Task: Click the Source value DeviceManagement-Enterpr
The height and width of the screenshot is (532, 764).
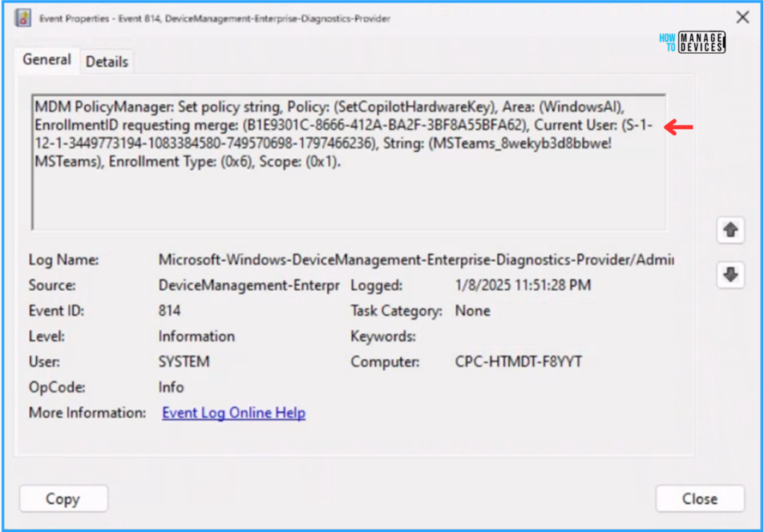Action: click(x=249, y=286)
